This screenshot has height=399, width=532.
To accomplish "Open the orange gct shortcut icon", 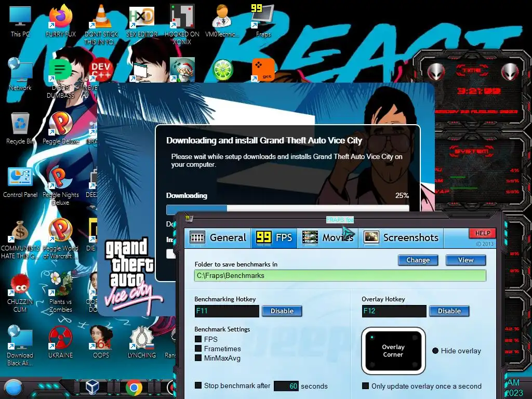I will (x=263, y=70).
